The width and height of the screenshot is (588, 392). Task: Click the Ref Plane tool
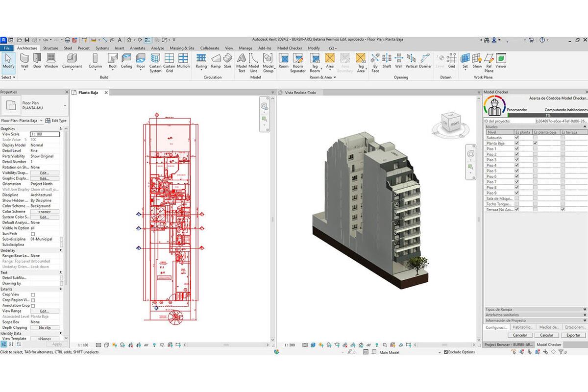[489, 63]
